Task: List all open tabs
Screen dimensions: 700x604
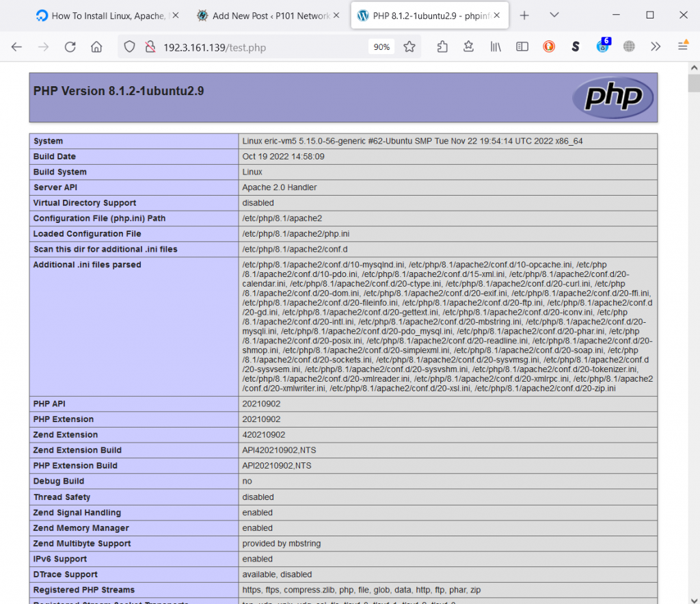Action: pos(554,15)
